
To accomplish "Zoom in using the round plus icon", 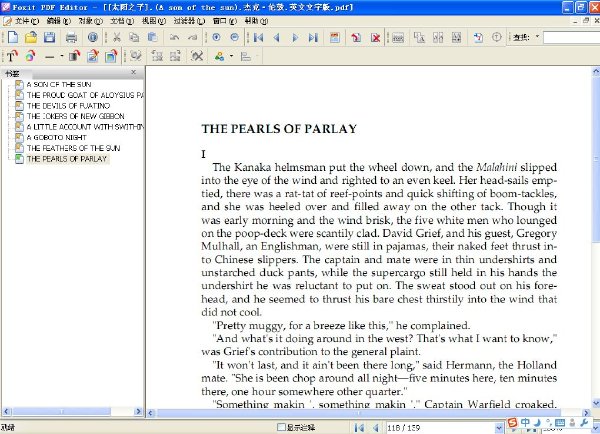I will pos(216,37).
